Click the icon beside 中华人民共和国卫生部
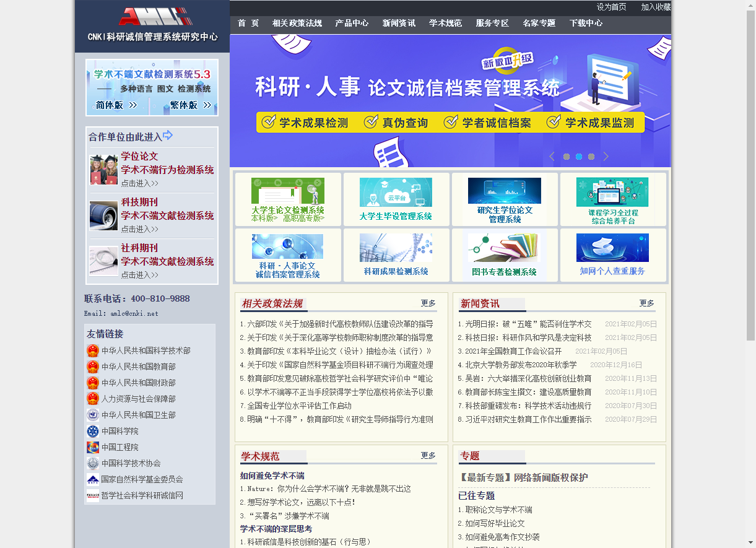Image resolution: width=756 pixels, height=548 pixels. click(93, 415)
